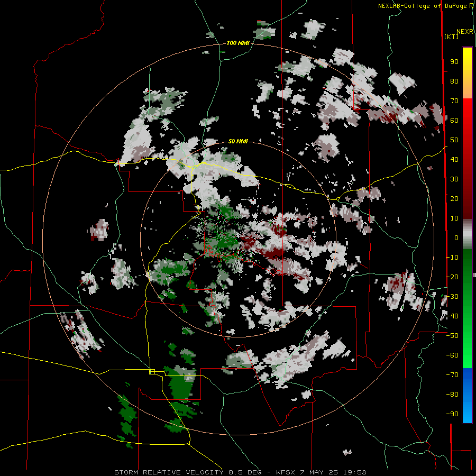Click the -60 value on the velocity scale
This screenshot has height=476, width=476.
pos(452,355)
